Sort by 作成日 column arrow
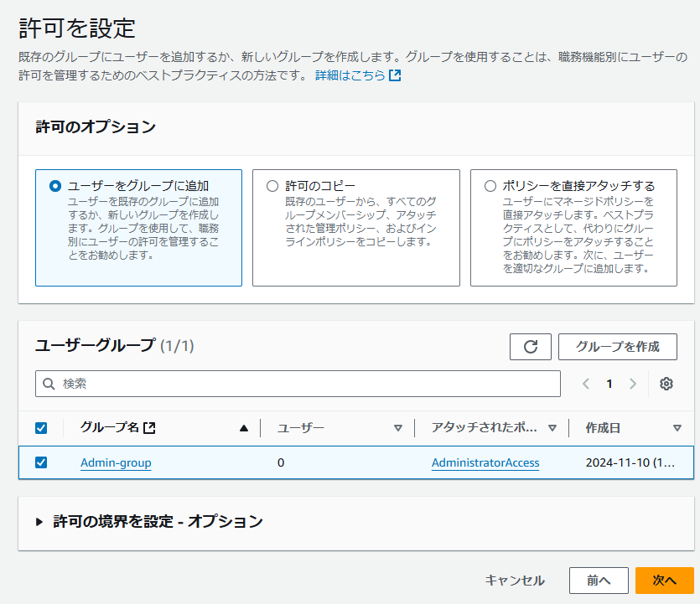700x604 pixels. click(x=677, y=428)
